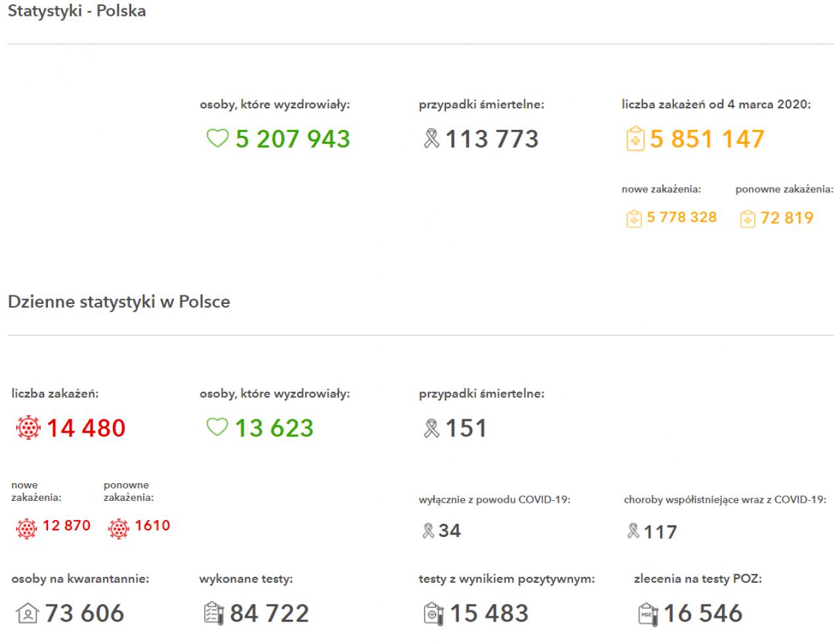This screenshot has height=644, width=840.
Task: Click the positive test tube icon beside 15 483
Action: tap(434, 613)
